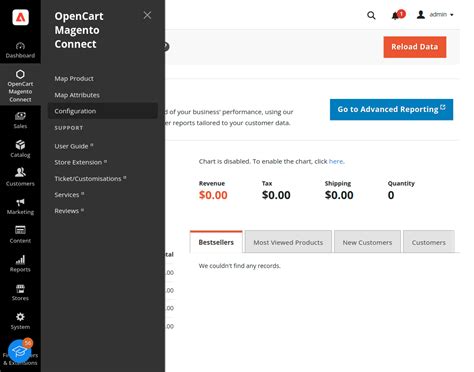Switch to the Customers tab

(429, 242)
